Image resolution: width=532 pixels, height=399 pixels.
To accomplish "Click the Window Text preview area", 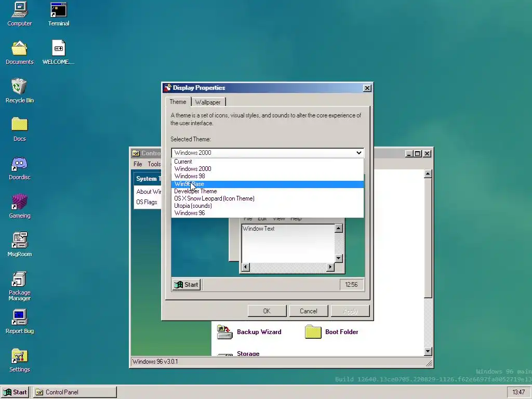I will click(288, 244).
